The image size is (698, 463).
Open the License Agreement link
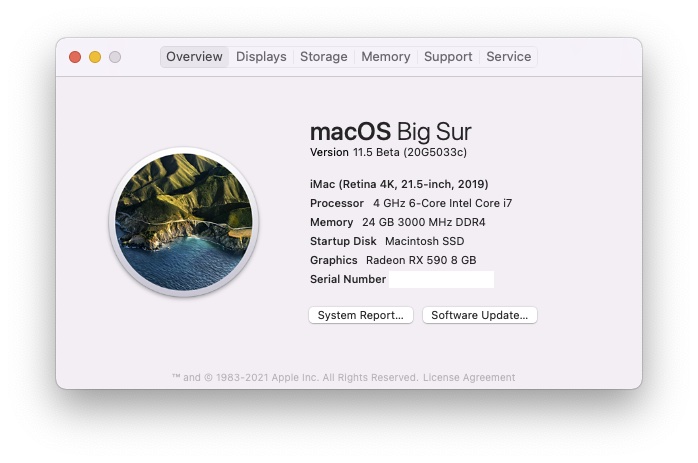469,378
